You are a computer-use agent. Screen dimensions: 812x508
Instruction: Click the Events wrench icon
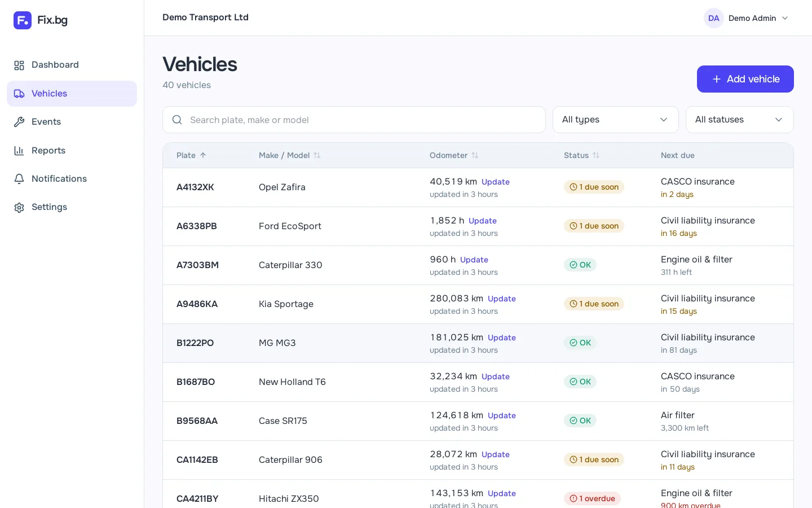coord(19,122)
